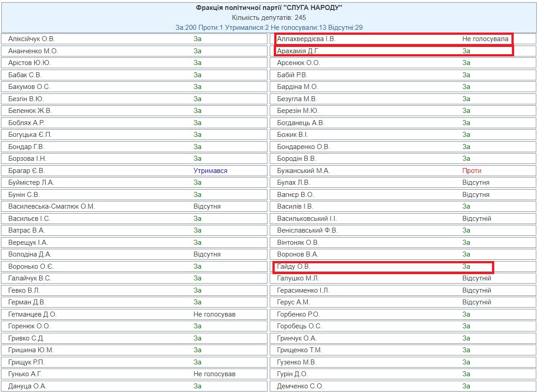
Task: Select deputy Демченко С.О.
Action: [299, 386]
